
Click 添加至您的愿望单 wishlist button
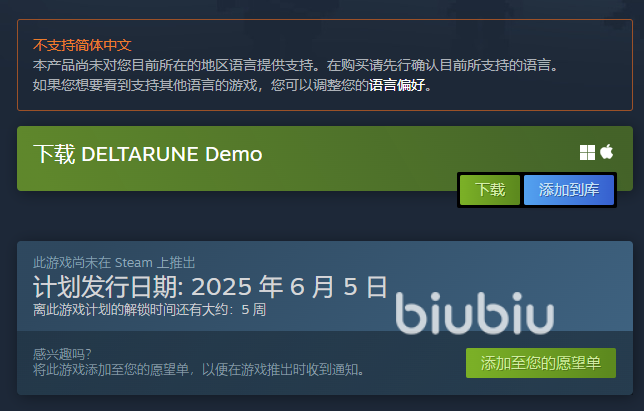click(540, 363)
